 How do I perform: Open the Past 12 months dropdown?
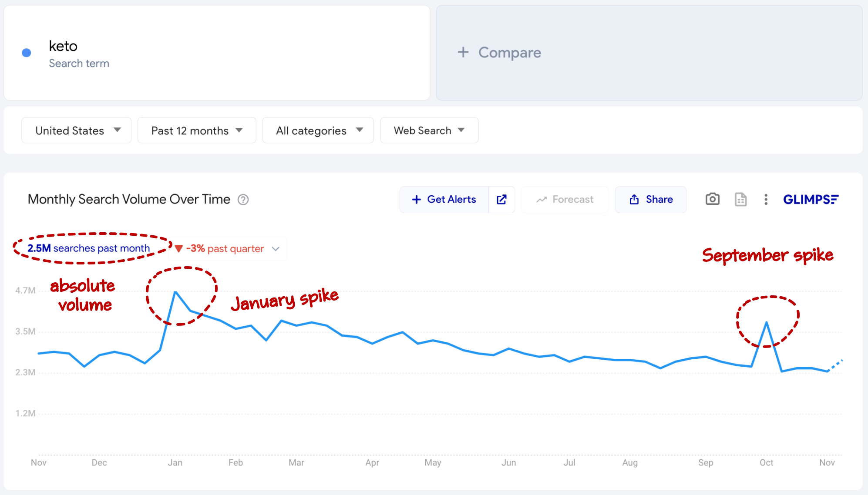tap(197, 130)
